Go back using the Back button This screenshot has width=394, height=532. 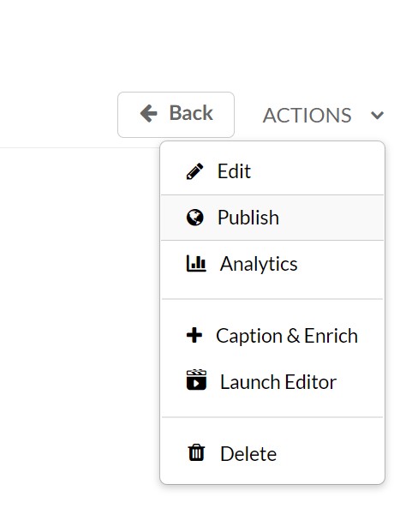[176, 115]
